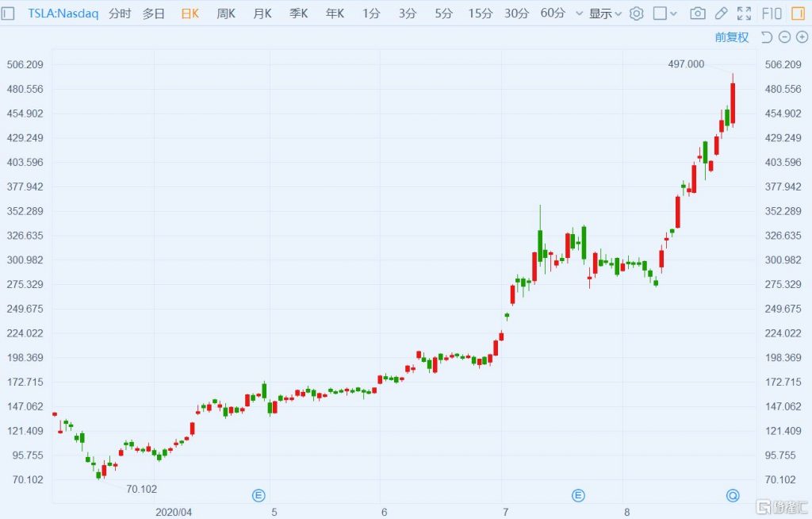Toggle the left sidebar panel icon

[9, 13]
